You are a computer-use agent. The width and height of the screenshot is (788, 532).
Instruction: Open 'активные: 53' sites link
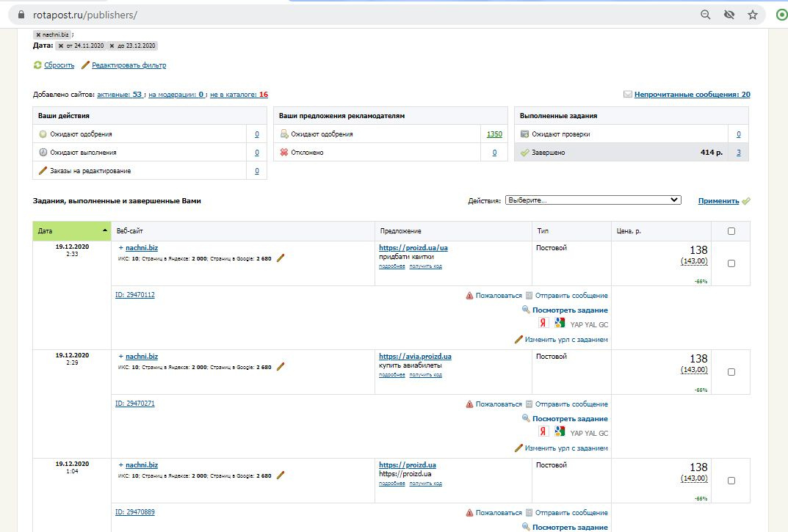120,95
